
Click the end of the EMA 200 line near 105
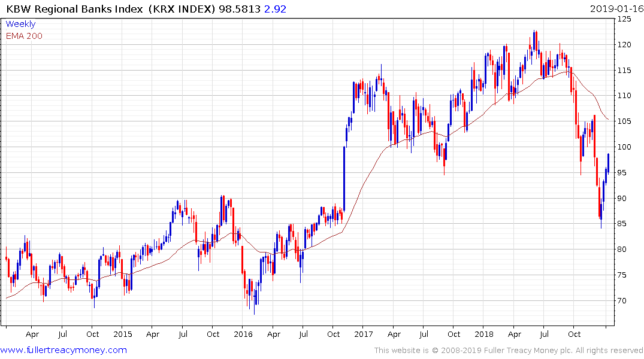click(x=608, y=120)
